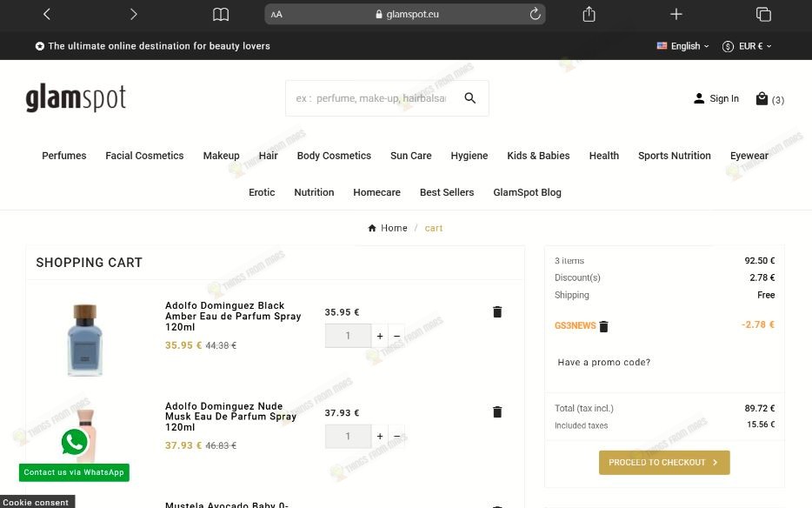The height and width of the screenshot is (508, 812).
Task: Open Mustela Avocado Baby product link
Action: [x=227, y=505]
